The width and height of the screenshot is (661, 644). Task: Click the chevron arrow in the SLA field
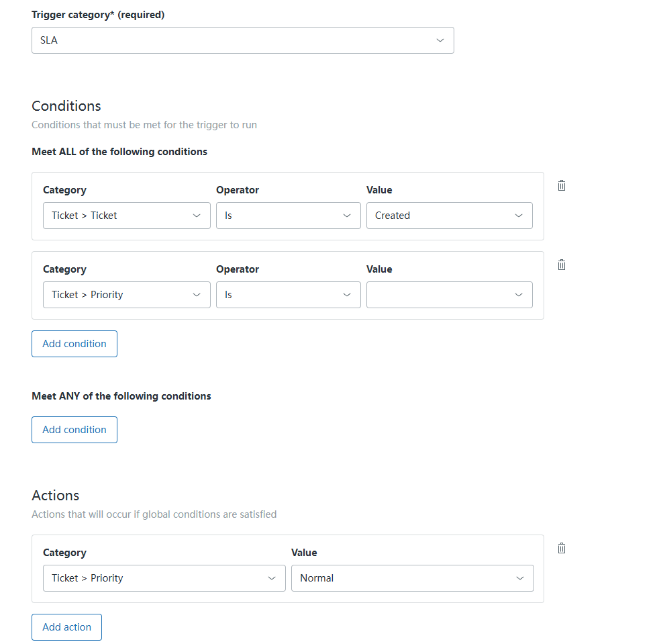[x=440, y=40]
